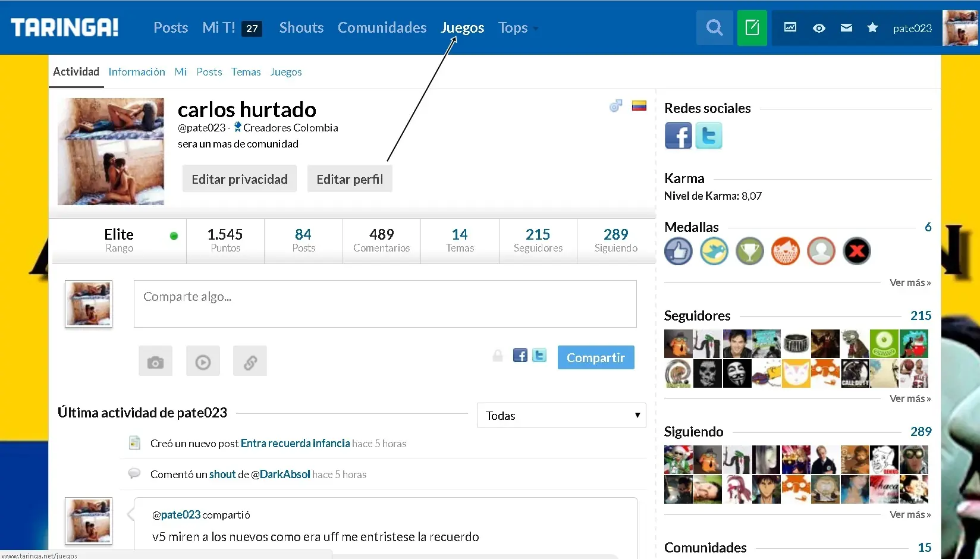Image resolution: width=980 pixels, height=559 pixels.
Task: Open Mi T! with 27 notifications
Action: (232, 27)
